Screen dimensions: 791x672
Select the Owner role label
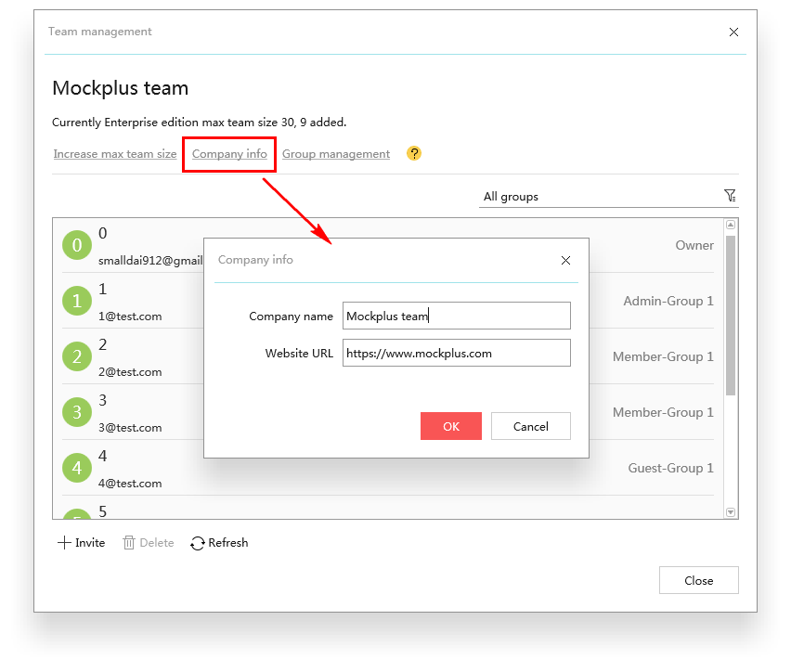coord(694,245)
